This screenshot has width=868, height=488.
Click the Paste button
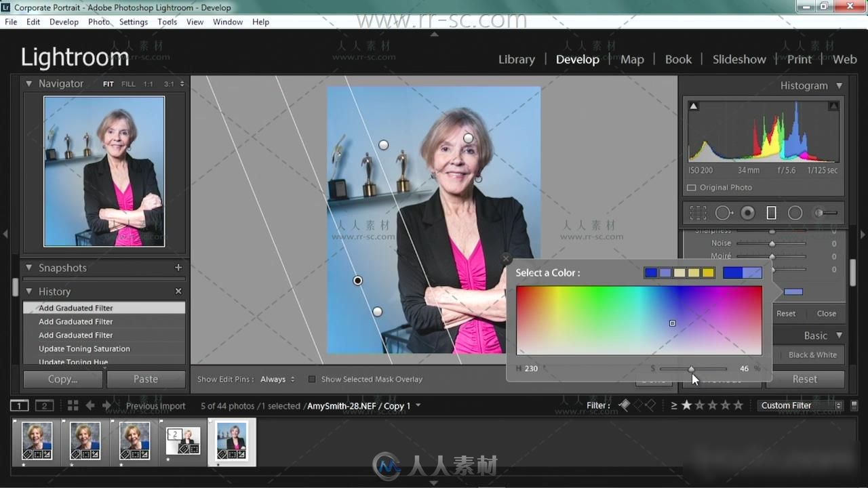(x=146, y=379)
